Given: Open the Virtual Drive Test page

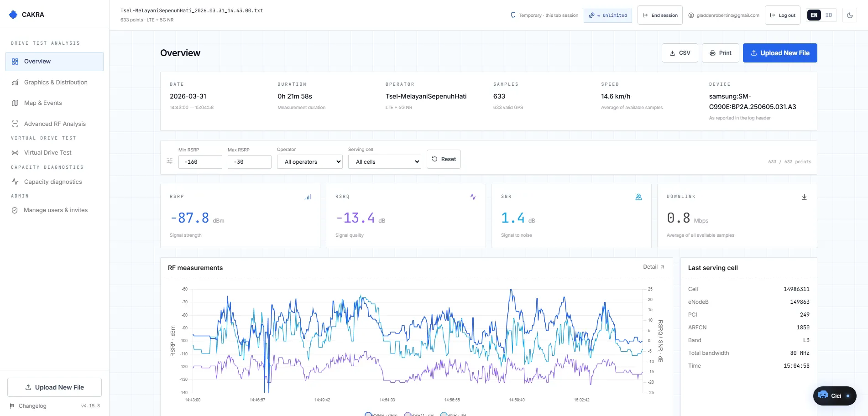Looking at the screenshot, I should click(x=54, y=153).
